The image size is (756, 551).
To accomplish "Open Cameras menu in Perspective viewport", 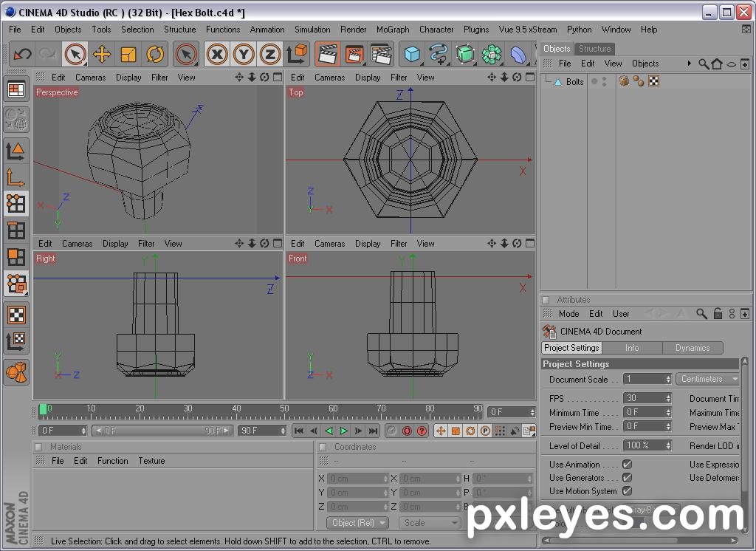I will pyautogui.click(x=90, y=78).
